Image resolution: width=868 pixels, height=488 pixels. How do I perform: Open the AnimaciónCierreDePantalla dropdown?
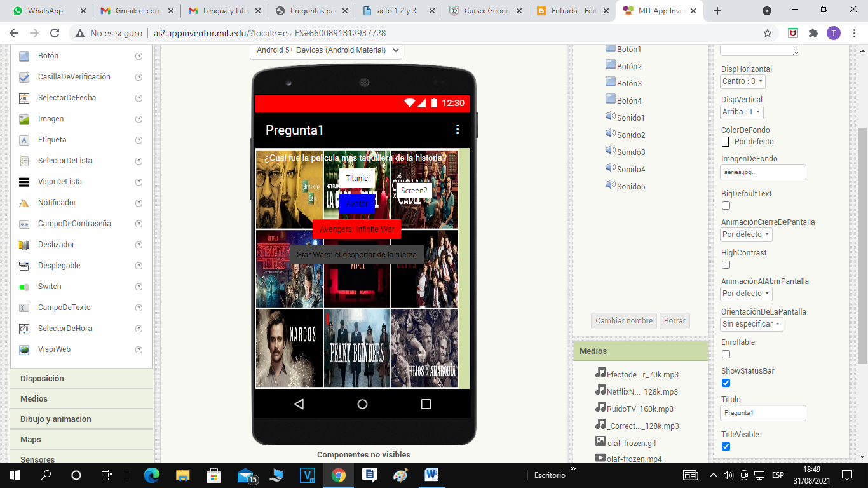(x=747, y=234)
